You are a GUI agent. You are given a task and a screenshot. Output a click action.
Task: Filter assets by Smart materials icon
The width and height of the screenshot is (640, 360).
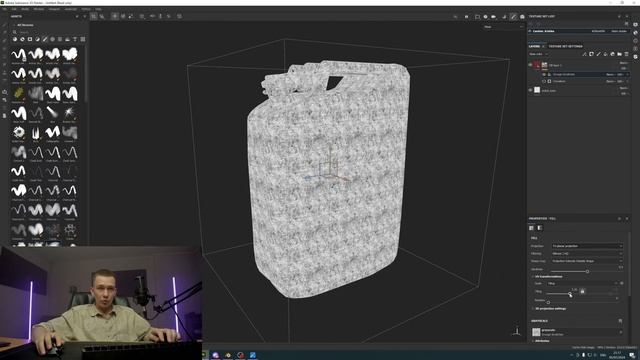pyautogui.click(x=22, y=39)
